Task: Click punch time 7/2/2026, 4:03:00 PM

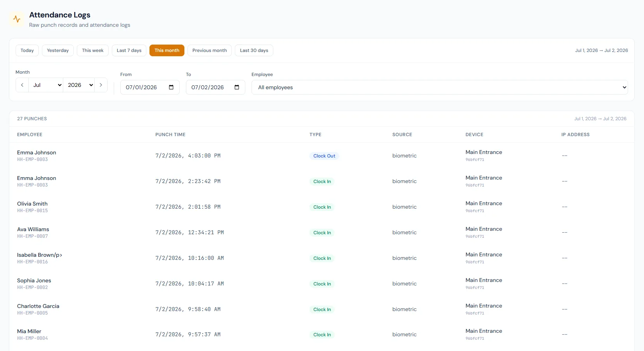Action: pyautogui.click(x=188, y=156)
